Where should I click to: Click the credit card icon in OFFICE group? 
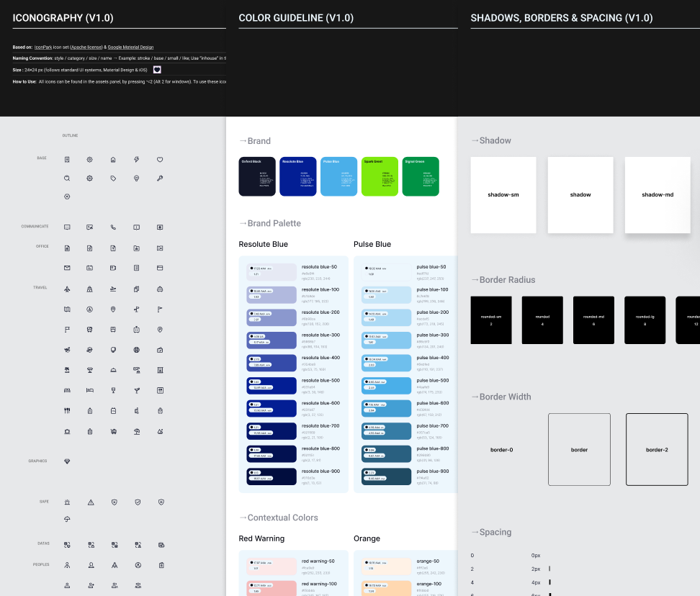pos(160,268)
